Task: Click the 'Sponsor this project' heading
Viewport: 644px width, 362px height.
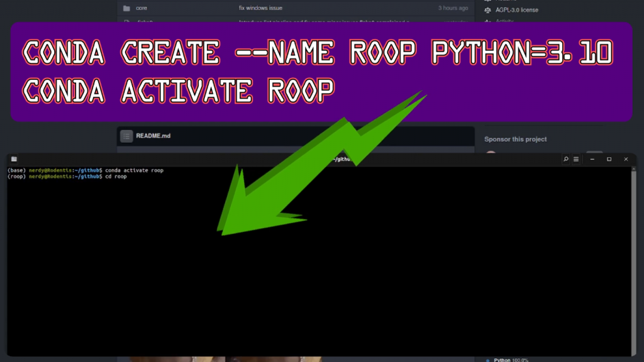Action: pyautogui.click(x=516, y=139)
